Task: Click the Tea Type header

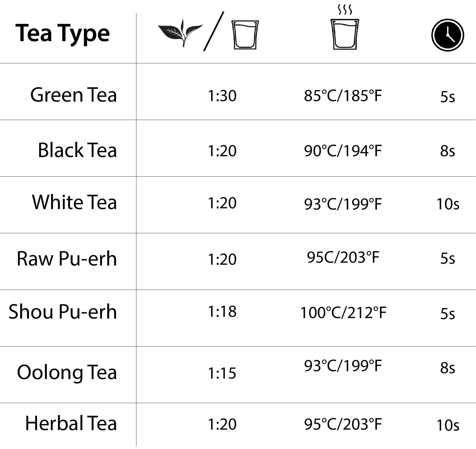Action: [63, 33]
